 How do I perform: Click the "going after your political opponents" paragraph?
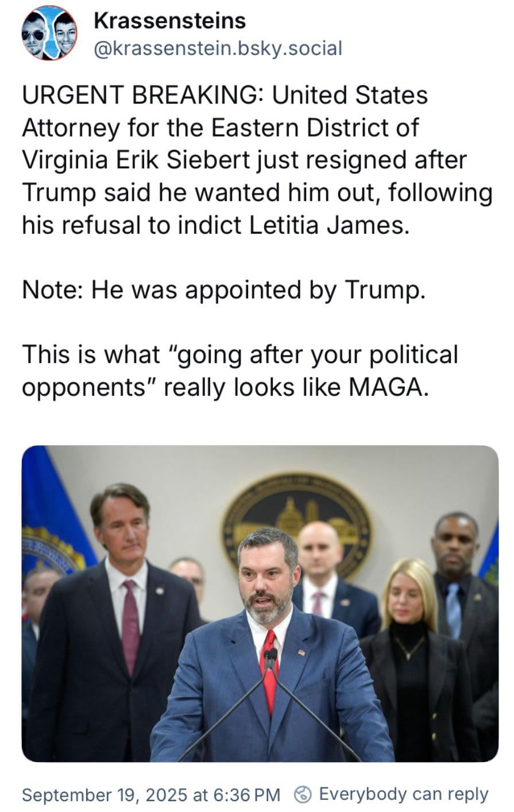click(240, 371)
